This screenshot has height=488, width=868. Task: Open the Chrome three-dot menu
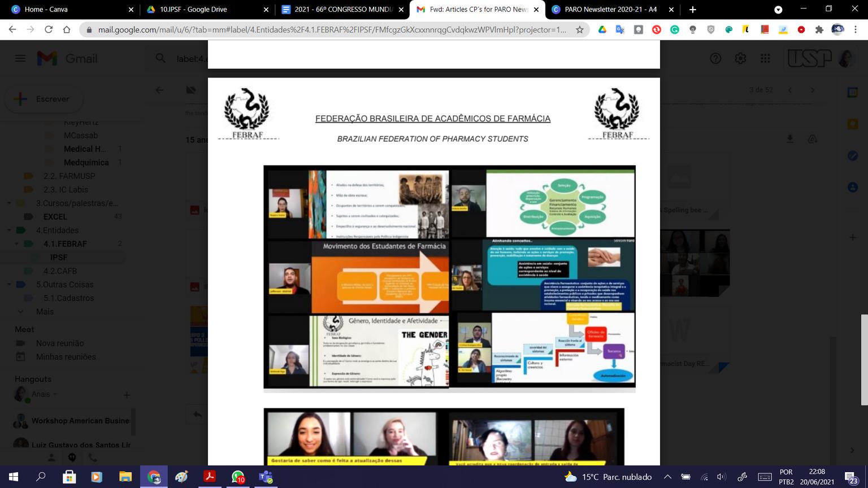click(x=855, y=29)
